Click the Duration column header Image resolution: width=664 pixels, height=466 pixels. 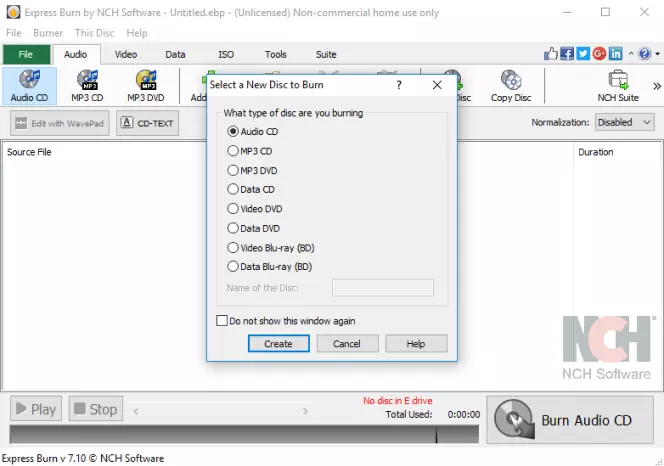tap(595, 152)
